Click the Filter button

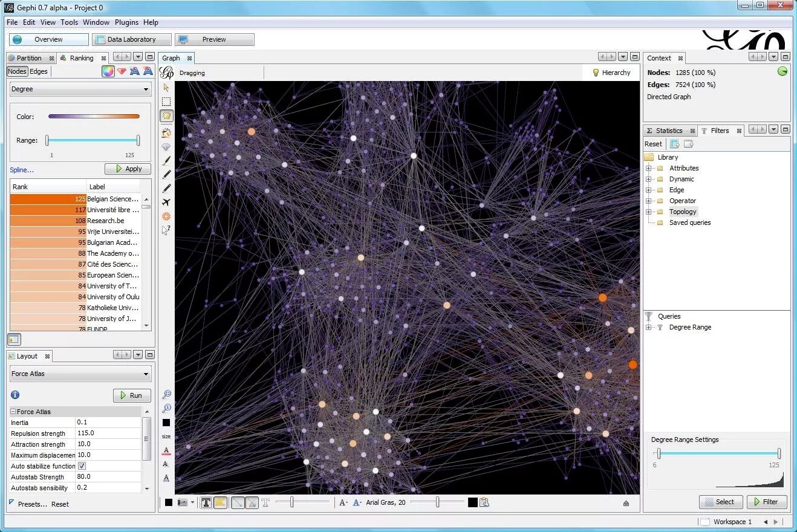point(767,502)
